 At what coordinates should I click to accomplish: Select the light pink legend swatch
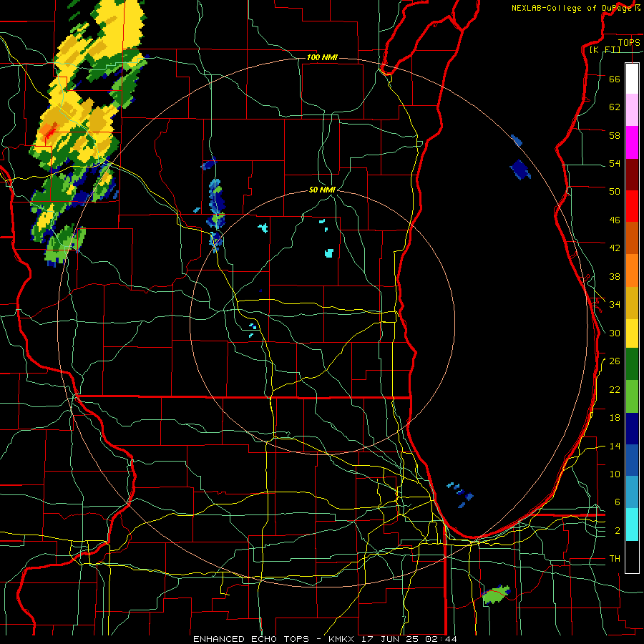click(x=632, y=109)
